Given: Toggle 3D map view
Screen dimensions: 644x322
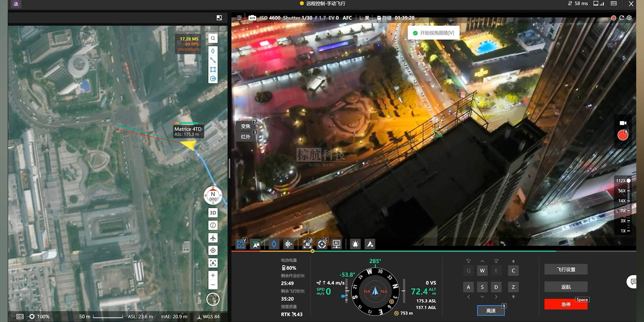Looking at the screenshot, I should point(213,213).
